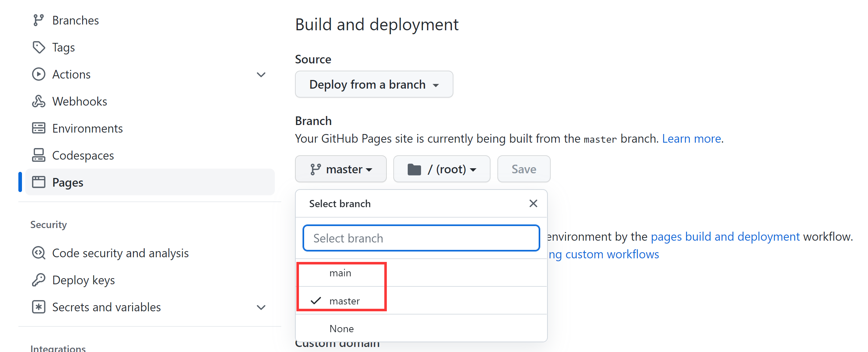Click the Codespaces icon in sidebar
This screenshot has width=868, height=352.
(x=39, y=155)
